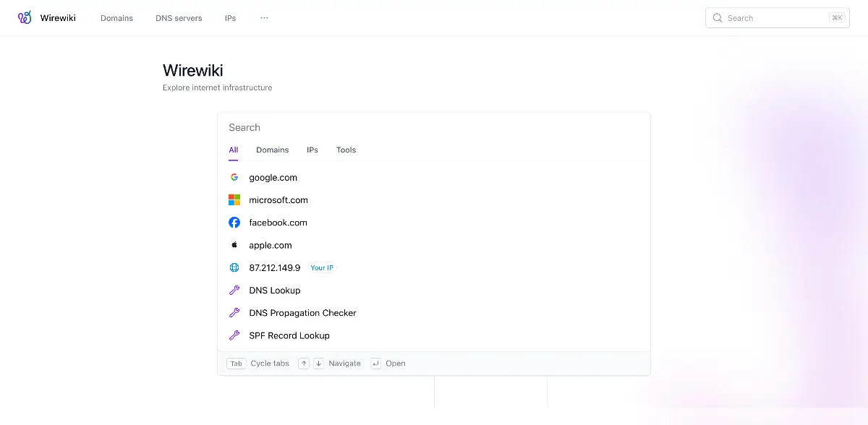
Task: Click the Microsoft logo icon
Action: tap(234, 199)
